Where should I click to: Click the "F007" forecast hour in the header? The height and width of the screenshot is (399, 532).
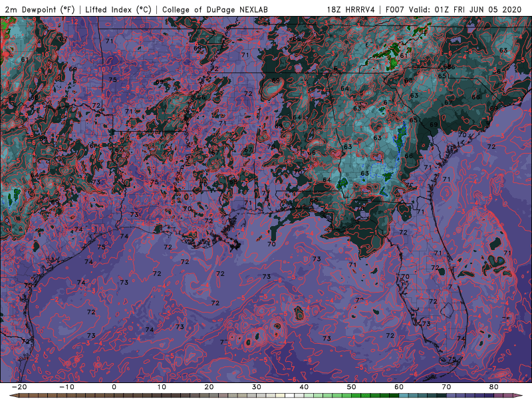[396, 9]
